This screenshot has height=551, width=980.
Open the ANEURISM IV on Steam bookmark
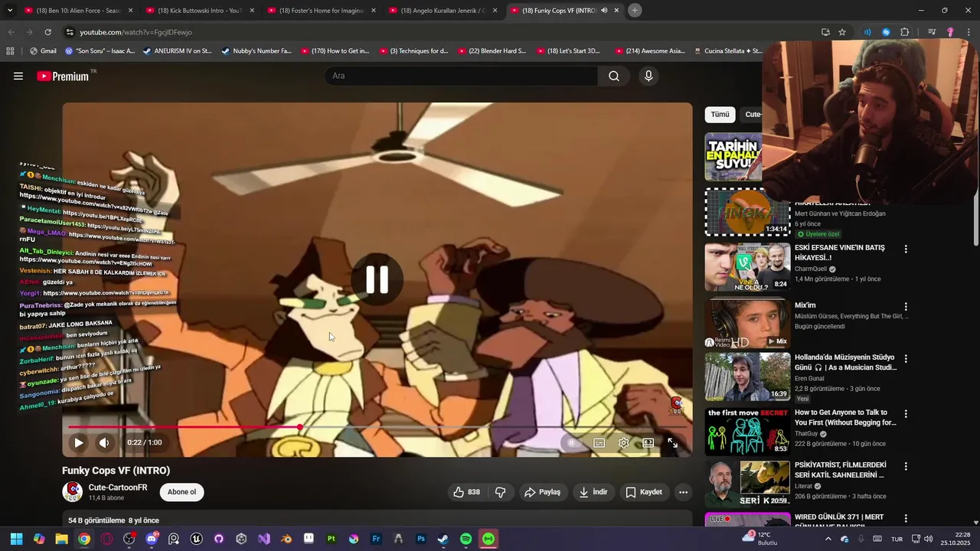tap(177, 51)
